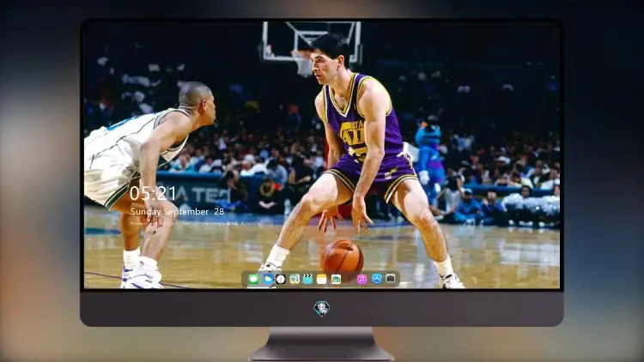644x362 pixels.
Task: Open the Camera icon in the dock
Action: (x=391, y=279)
